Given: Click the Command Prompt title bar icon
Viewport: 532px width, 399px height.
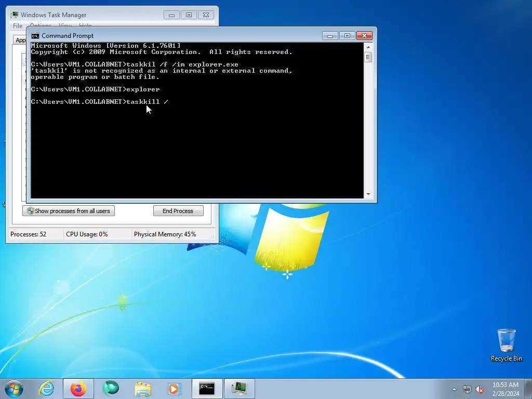Looking at the screenshot, I should click(x=35, y=36).
